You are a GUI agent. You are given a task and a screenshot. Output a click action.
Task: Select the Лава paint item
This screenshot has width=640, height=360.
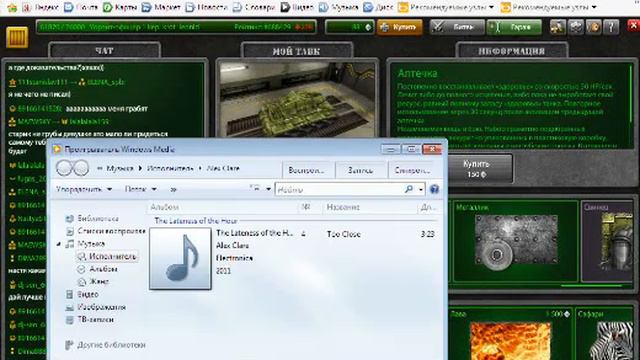pyautogui.click(x=510, y=335)
